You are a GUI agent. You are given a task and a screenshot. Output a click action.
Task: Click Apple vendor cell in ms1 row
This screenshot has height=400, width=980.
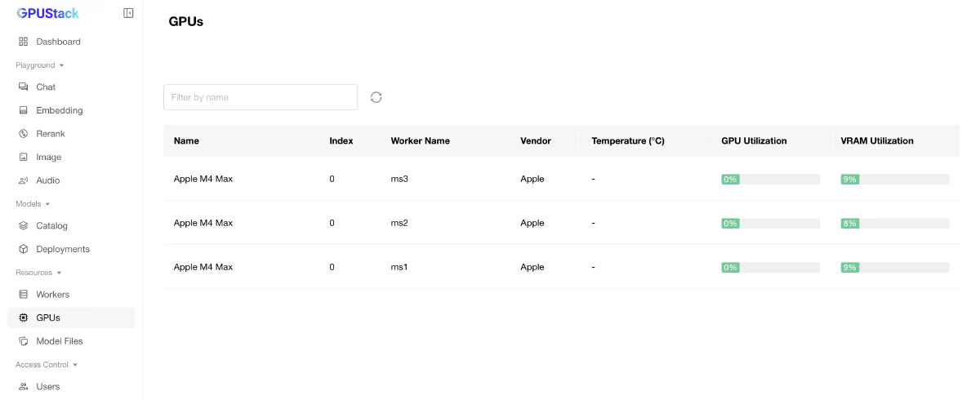(532, 267)
